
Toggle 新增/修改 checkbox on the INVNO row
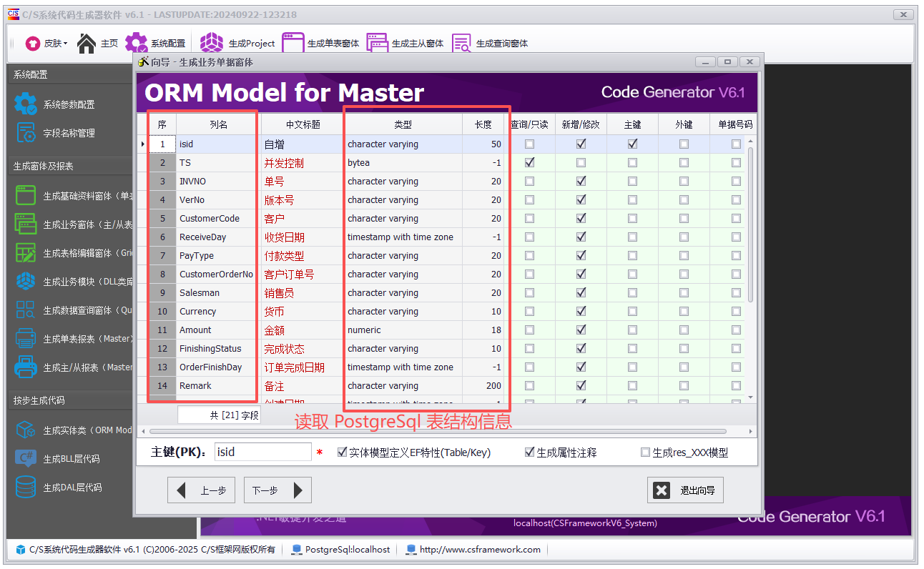(x=580, y=181)
